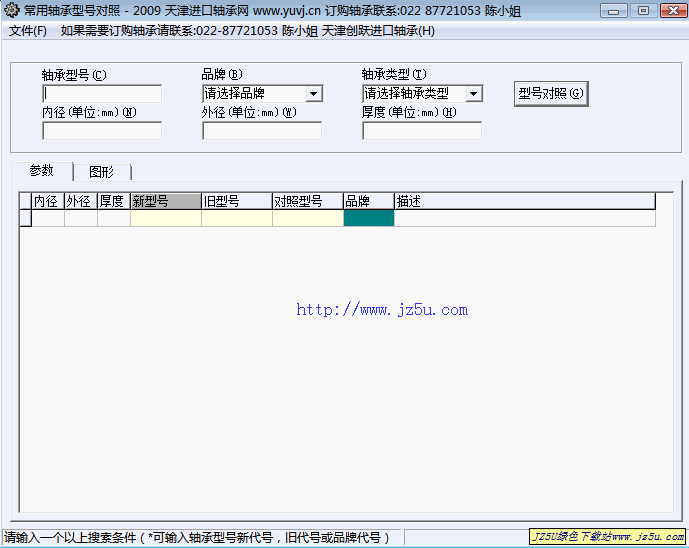Click the 旧型号 column header

[x=237, y=201]
